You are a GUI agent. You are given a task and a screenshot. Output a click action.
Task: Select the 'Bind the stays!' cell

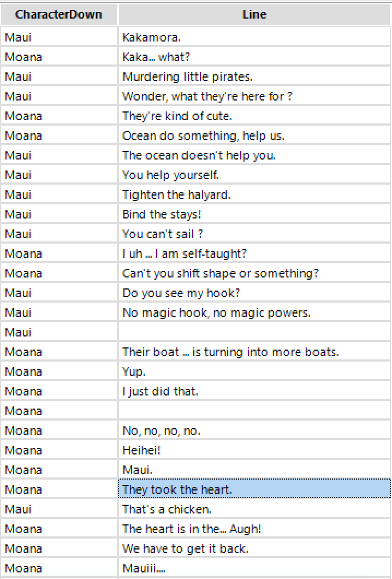254,214
